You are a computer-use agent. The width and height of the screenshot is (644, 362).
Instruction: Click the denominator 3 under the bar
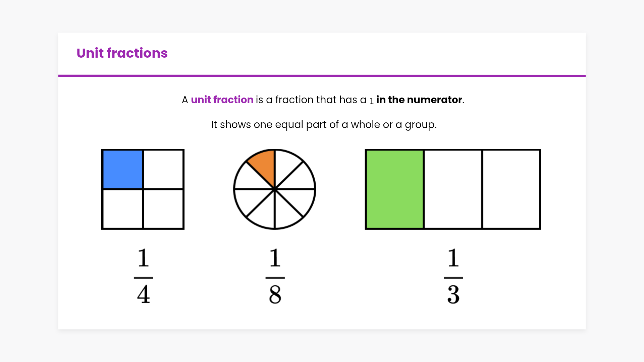tap(453, 295)
